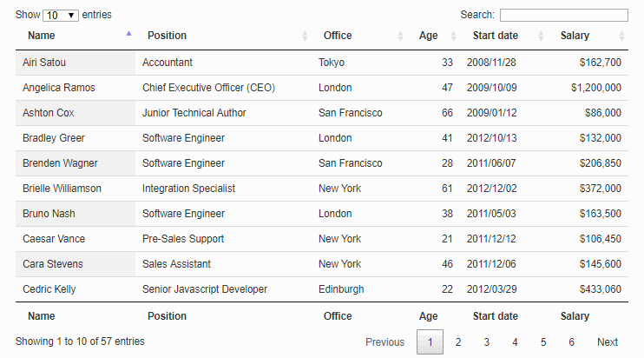This screenshot has width=644, height=358.
Task: Click the Age column sort arrows icon
Action: (453, 36)
